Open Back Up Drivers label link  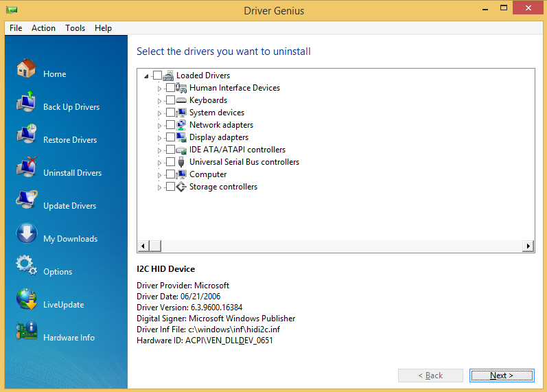[71, 107]
